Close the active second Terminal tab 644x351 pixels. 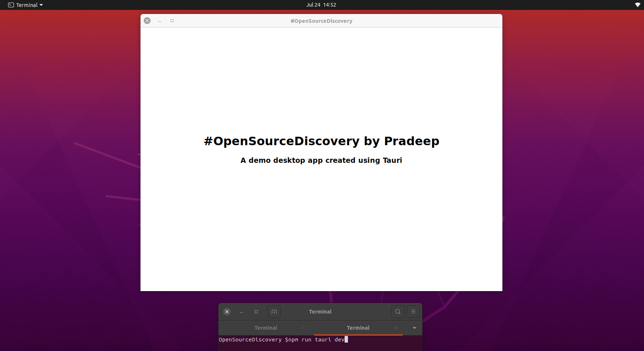click(396, 328)
